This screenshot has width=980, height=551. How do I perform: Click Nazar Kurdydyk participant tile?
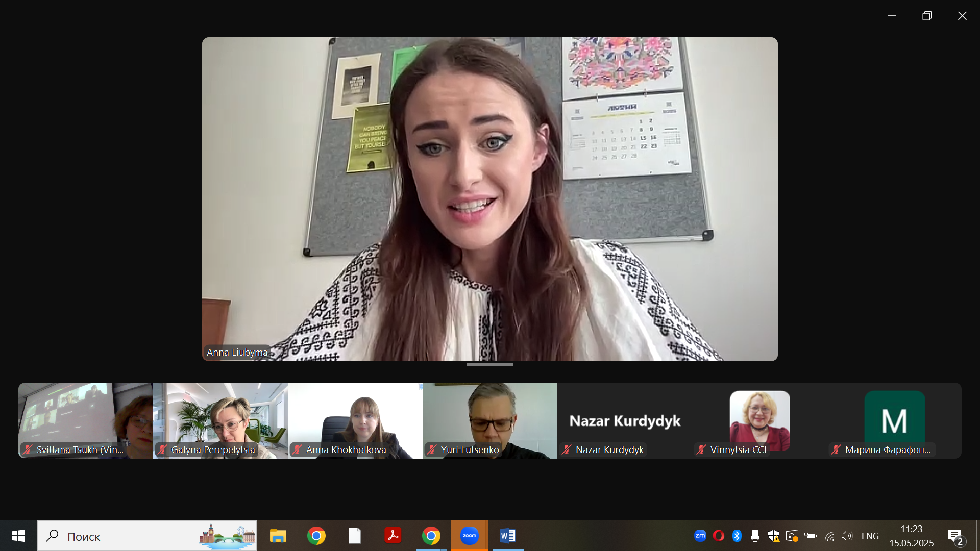click(624, 420)
